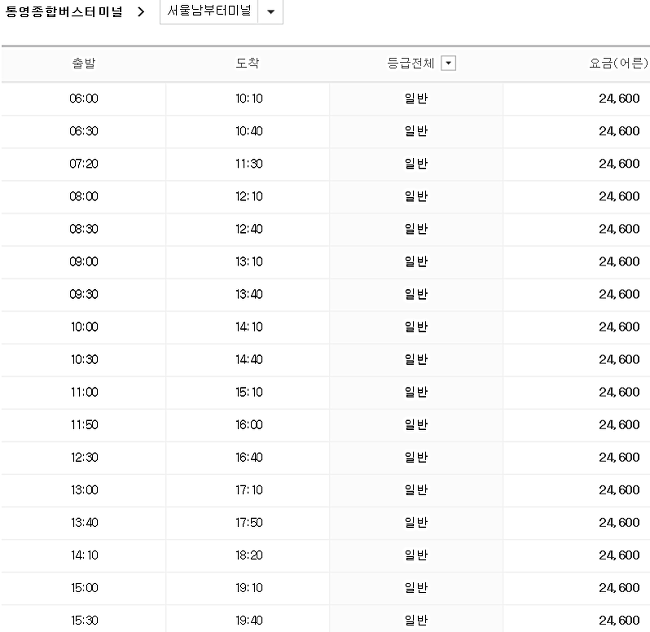Select the 15:00 departure time
This screenshot has height=632, width=650.
click(x=84, y=588)
